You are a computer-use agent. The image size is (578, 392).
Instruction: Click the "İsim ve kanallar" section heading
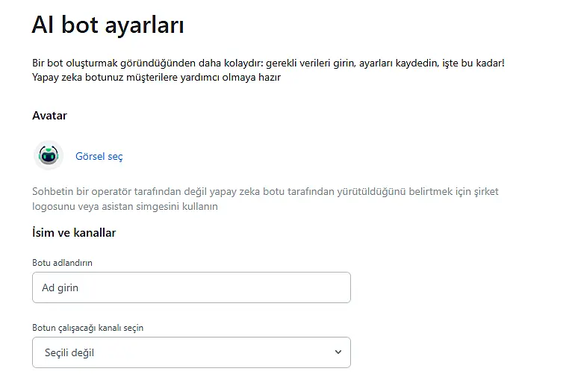74,233
